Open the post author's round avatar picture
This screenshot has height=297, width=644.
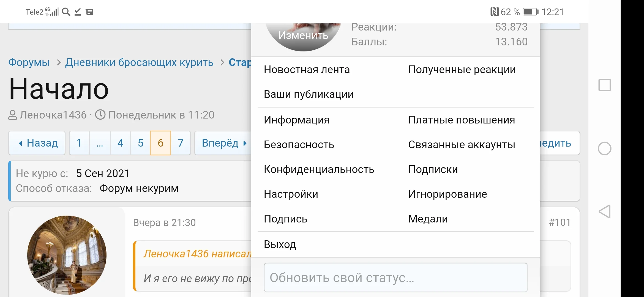click(67, 255)
